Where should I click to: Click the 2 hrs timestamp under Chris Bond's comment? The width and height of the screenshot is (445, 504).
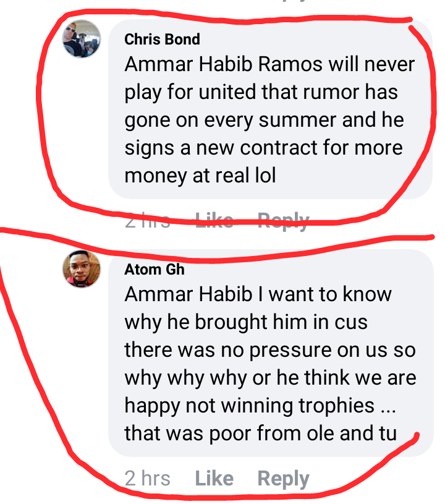[147, 221]
